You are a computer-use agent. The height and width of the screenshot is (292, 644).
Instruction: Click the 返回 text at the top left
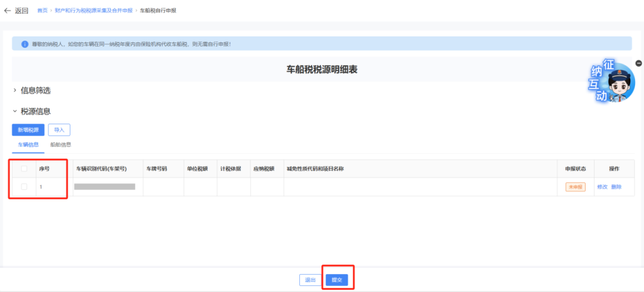point(22,11)
